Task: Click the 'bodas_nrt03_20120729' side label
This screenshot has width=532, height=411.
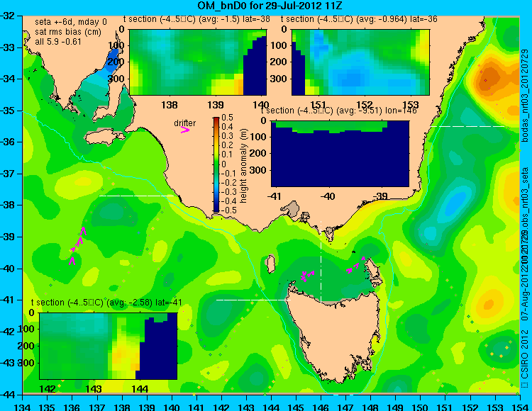Action: [x=525, y=96]
